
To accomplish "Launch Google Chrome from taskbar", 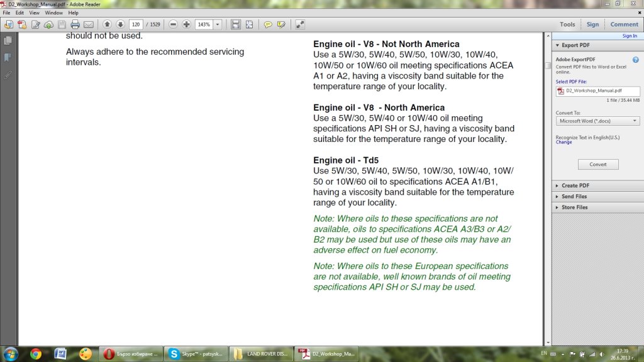I will tap(36, 354).
